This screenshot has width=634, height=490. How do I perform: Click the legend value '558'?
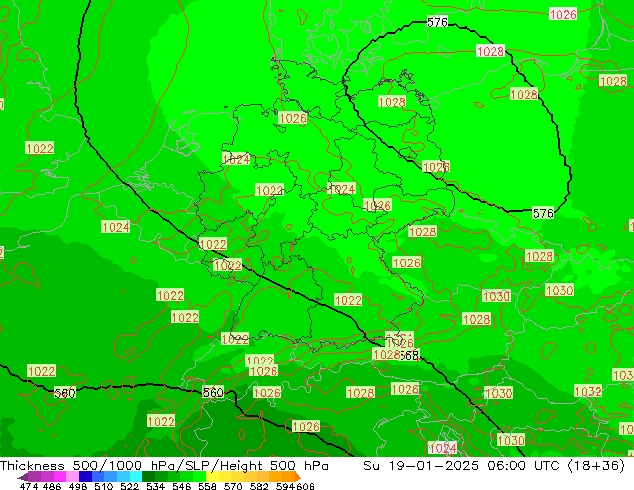[x=207, y=486]
